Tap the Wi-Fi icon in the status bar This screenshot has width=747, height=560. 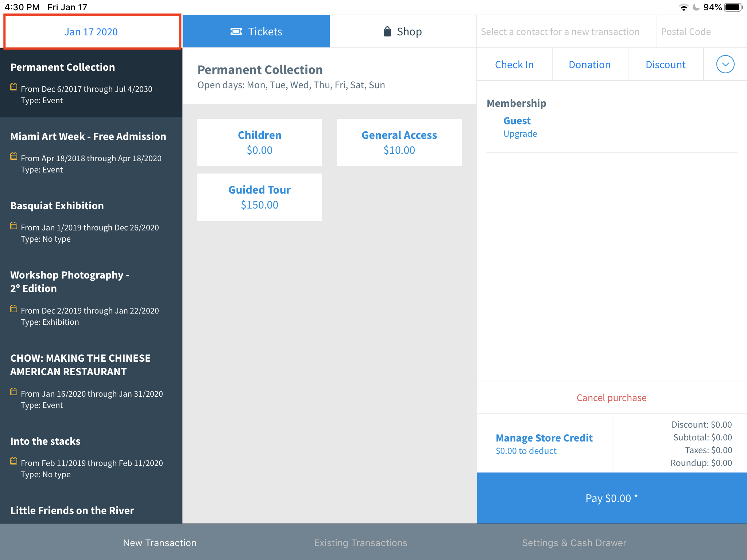pyautogui.click(x=684, y=7)
